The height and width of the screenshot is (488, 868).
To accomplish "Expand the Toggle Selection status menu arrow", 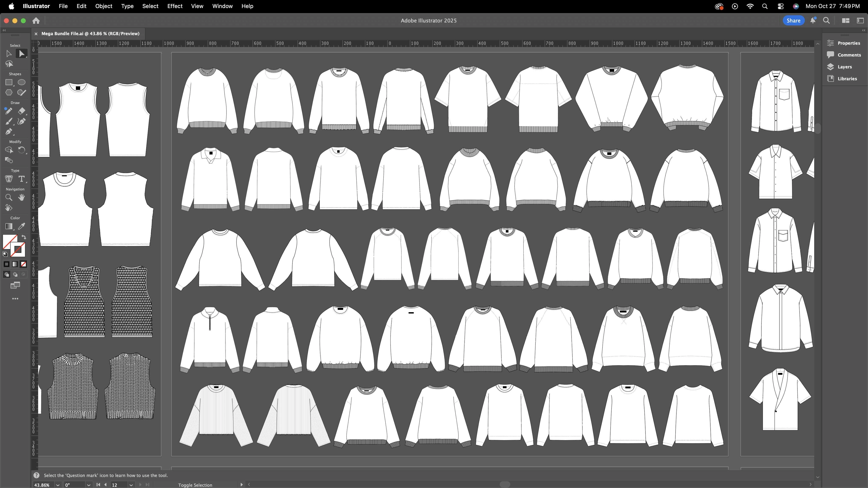I will click(241, 485).
